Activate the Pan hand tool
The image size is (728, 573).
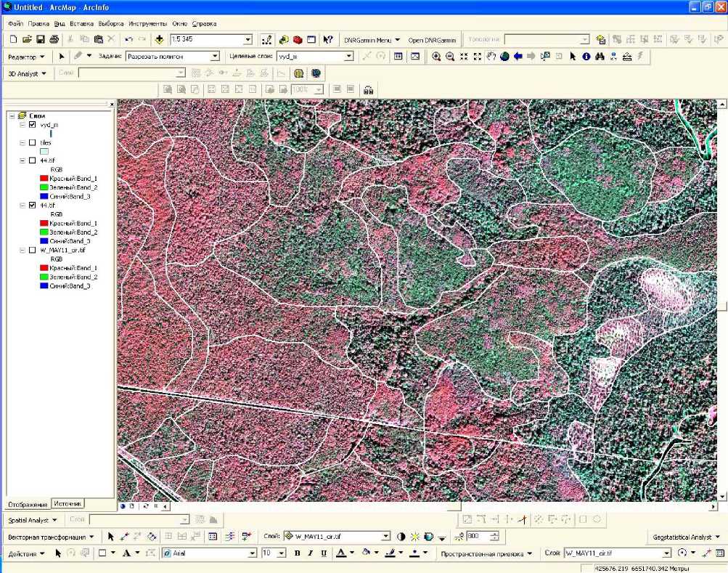coord(491,57)
